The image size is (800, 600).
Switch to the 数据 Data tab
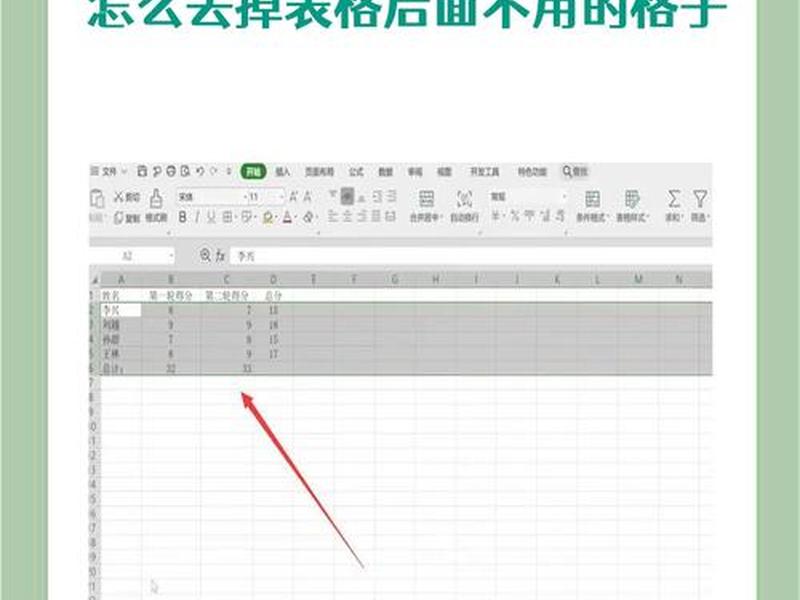(x=385, y=172)
